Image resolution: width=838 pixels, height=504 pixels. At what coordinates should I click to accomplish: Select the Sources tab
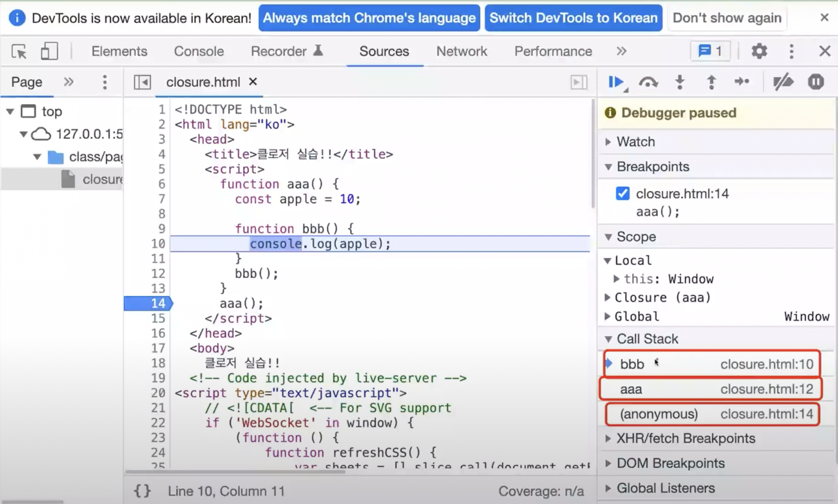point(384,51)
